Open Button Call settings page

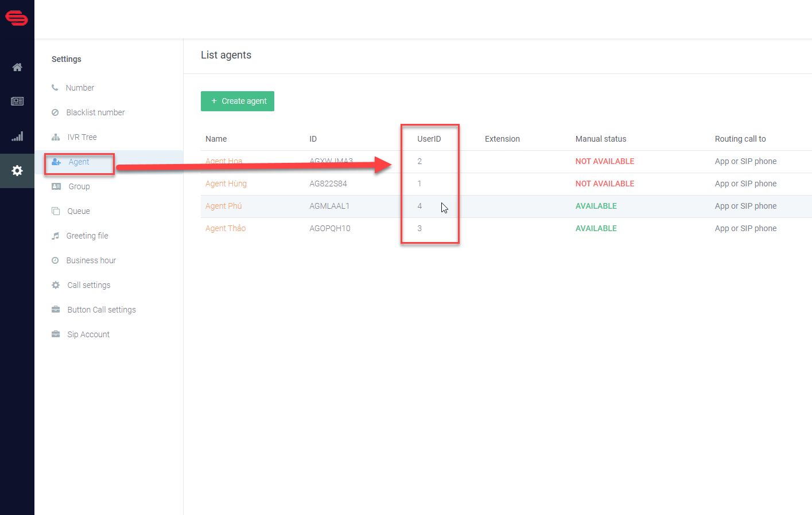101,310
